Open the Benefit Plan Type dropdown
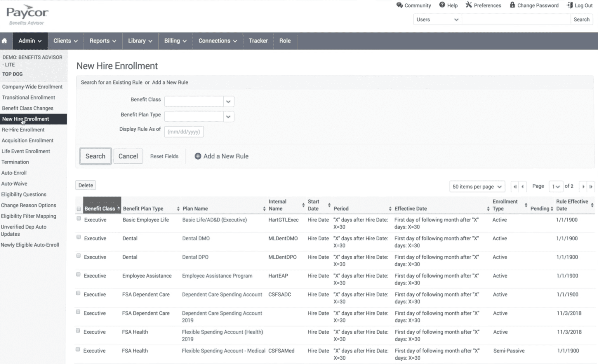 (228, 116)
